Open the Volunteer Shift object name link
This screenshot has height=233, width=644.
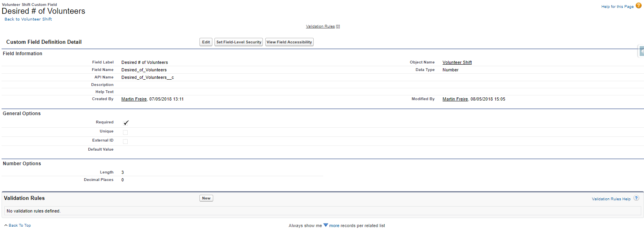pyautogui.click(x=457, y=62)
